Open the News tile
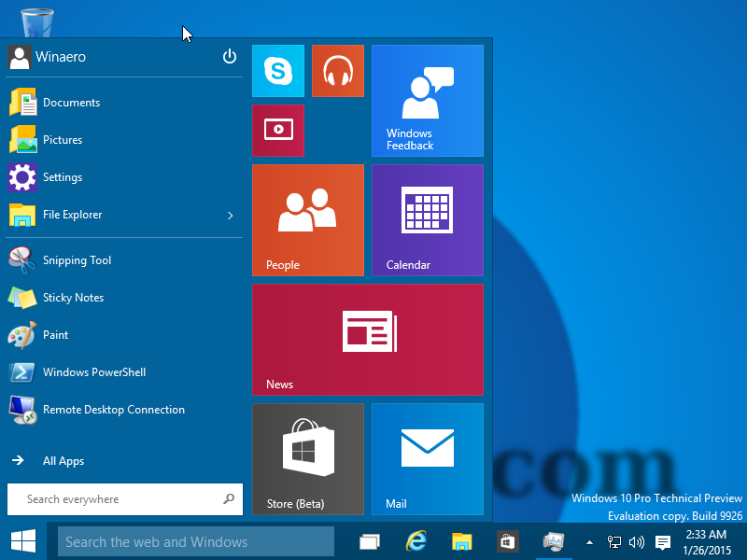The height and width of the screenshot is (560, 747). click(367, 339)
